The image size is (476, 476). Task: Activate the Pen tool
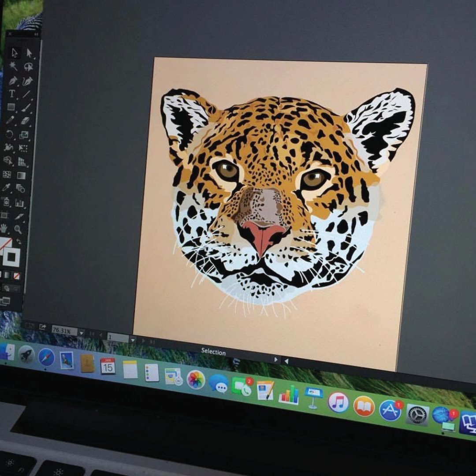[13, 80]
